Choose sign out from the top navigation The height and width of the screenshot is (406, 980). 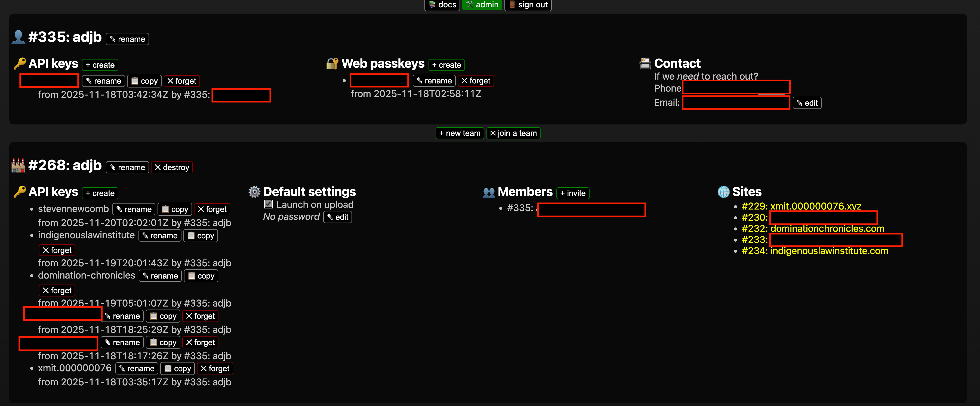click(528, 5)
